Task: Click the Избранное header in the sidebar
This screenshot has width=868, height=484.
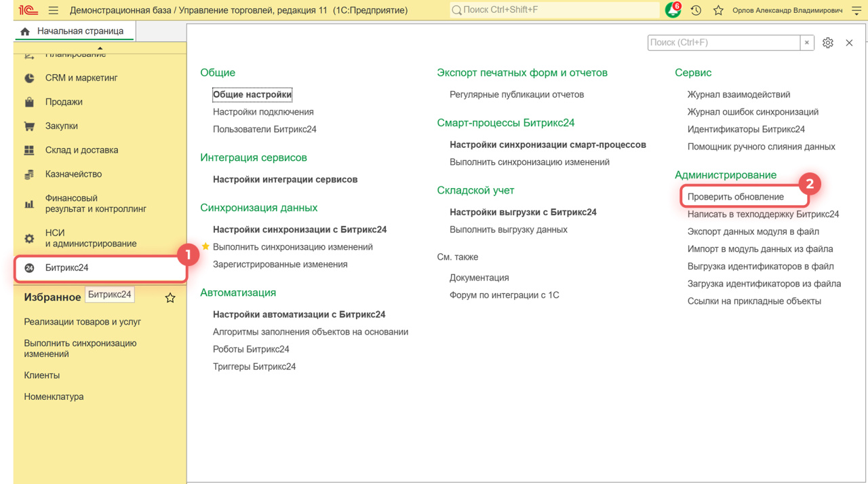Action: [52, 297]
